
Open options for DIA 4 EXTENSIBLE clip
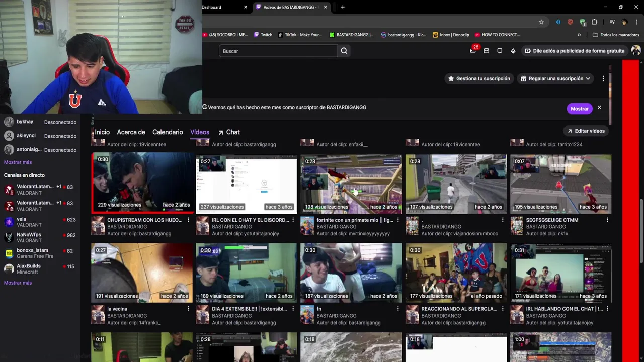click(x=293, y=309)
